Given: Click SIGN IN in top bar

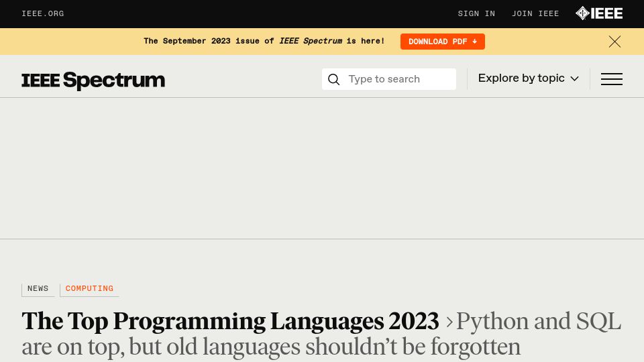Looking at the screenshot, I should tap(476, 13).
